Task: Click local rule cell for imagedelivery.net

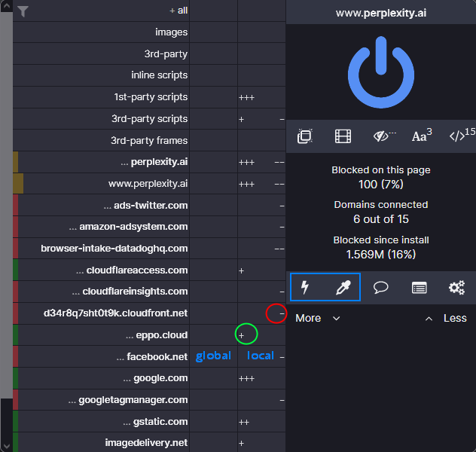Action: 261,443
